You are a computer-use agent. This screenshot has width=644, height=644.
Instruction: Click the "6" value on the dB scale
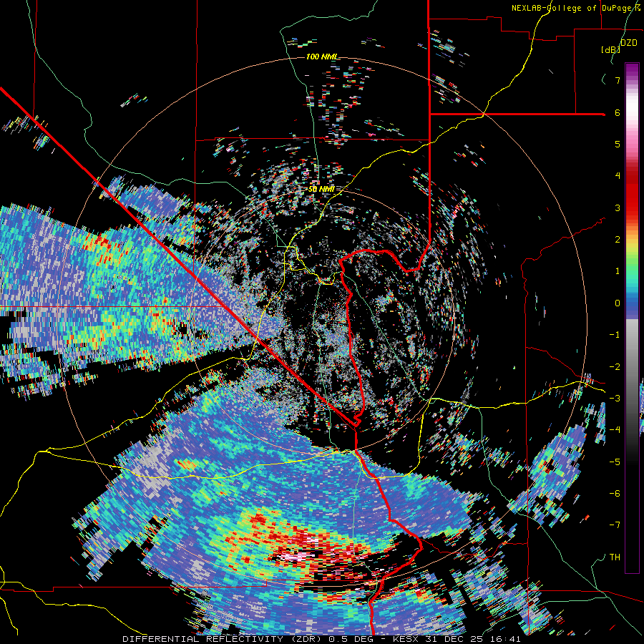(618, 112)
